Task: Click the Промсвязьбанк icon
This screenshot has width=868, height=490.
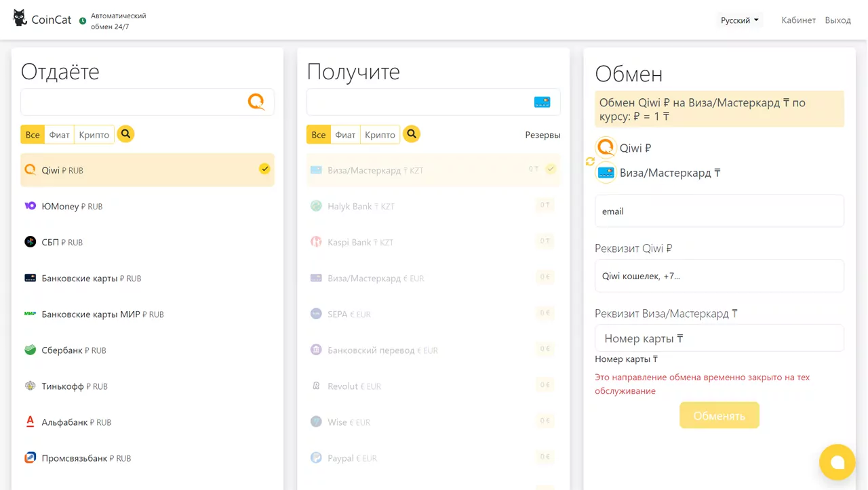Action: (x=30, y=457)
